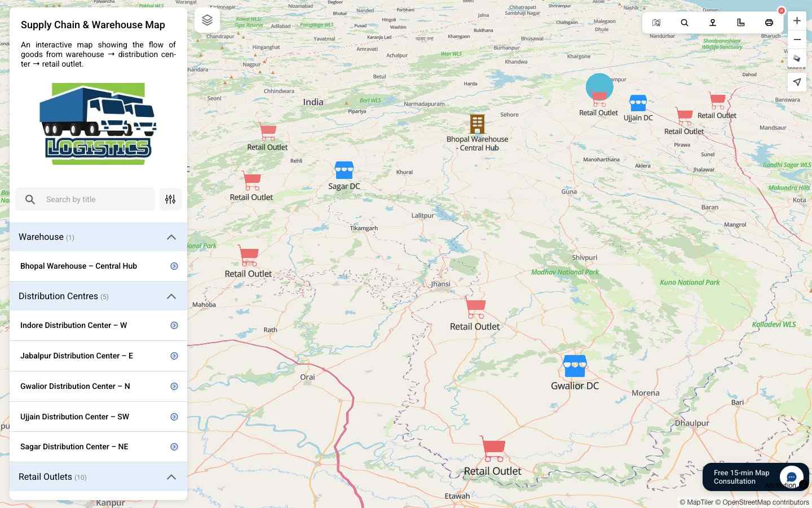This screenshot has width=812, height=508.
Task: Click the Supply Chain & Warehouse Map title
Action: tap(93, 25)
